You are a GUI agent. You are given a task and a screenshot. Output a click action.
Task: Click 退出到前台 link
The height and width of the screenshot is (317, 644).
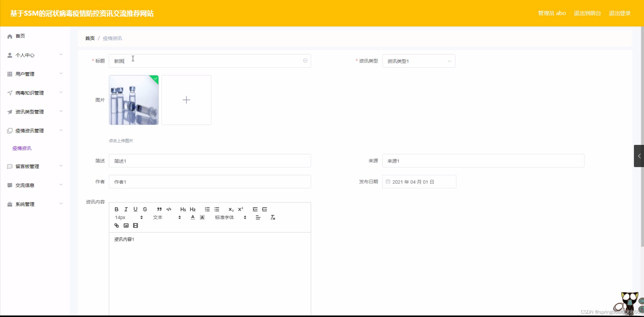click(x=587, y=13)
